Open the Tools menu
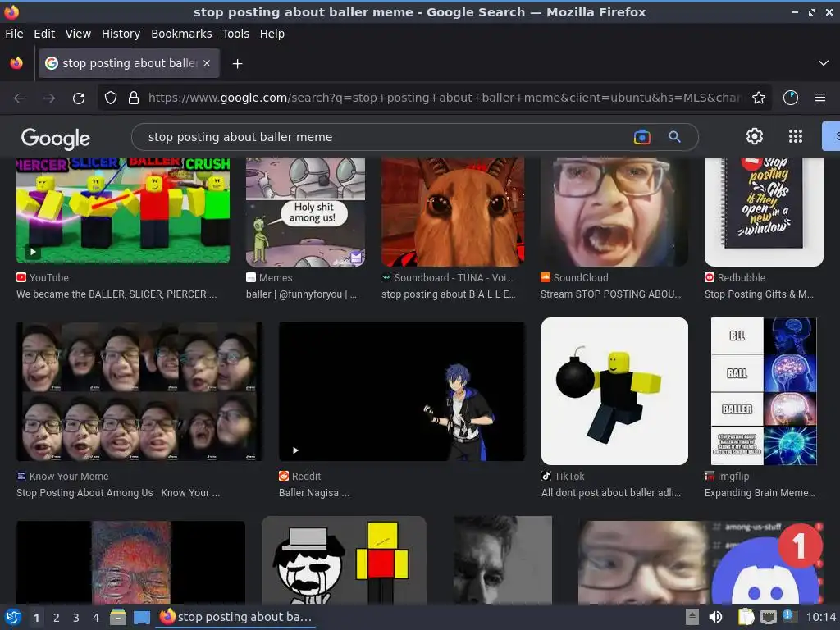The image size is (840, 630). pyautogui.click(x=235, y=34)
